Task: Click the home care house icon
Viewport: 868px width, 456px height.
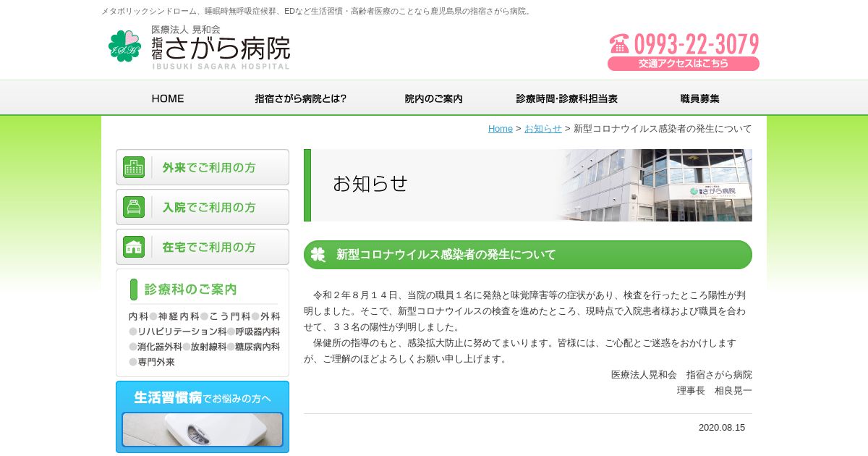Action: point(134,247)
